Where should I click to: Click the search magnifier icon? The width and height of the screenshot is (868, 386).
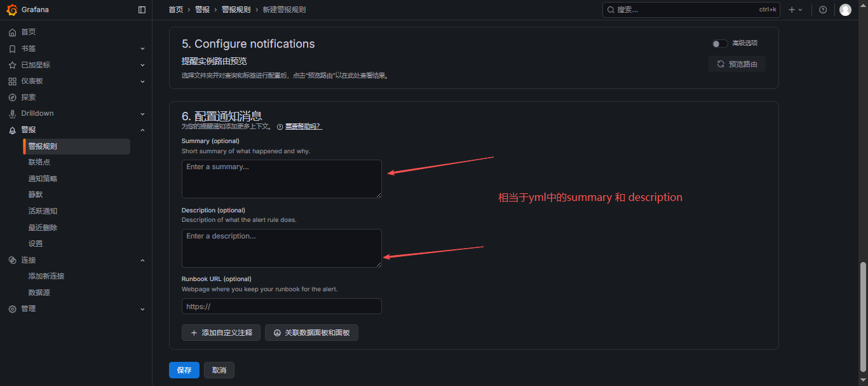(x=611, y=10)
